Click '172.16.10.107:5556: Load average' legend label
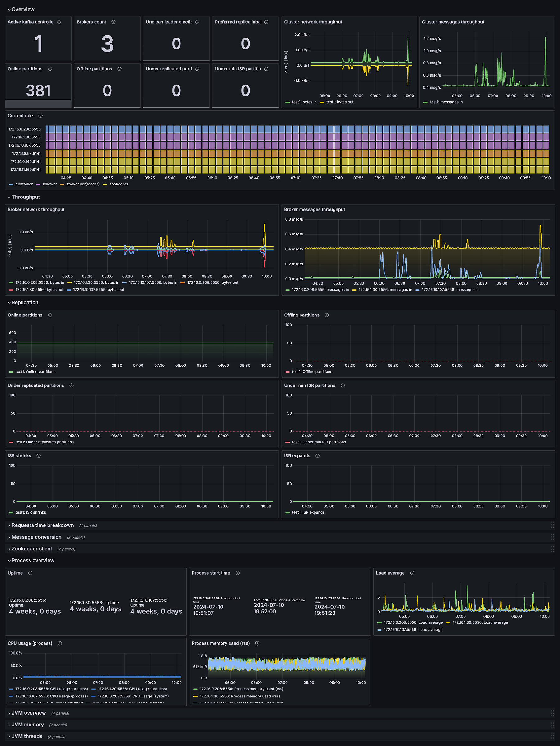This screenshot has height=746, width=560. tap(413, 630)
